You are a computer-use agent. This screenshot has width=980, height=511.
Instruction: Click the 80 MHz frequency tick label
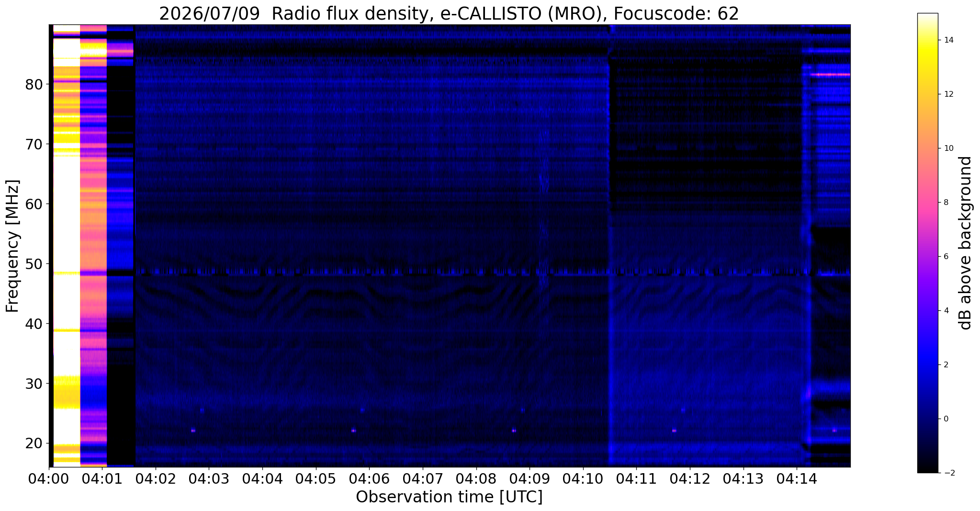pyautogui.click(x=34, y=85)
